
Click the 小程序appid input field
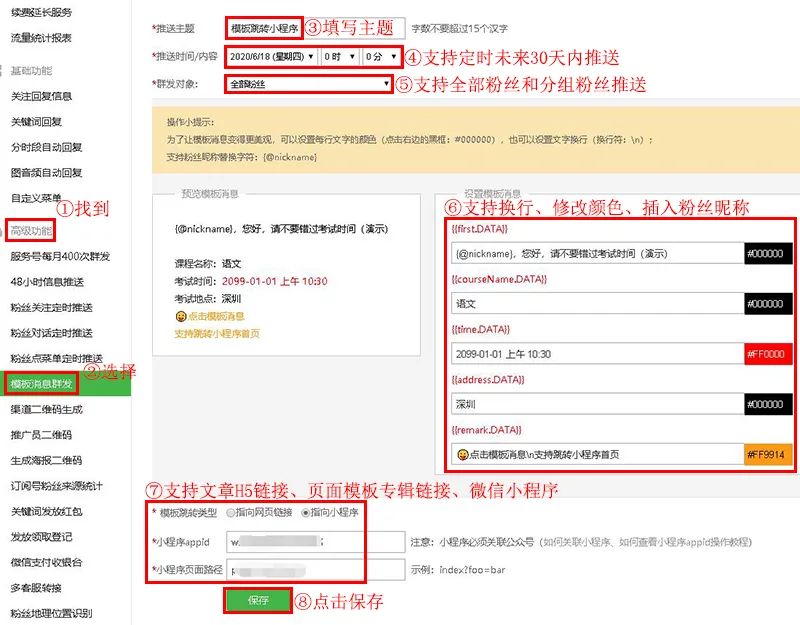point(315,542)
